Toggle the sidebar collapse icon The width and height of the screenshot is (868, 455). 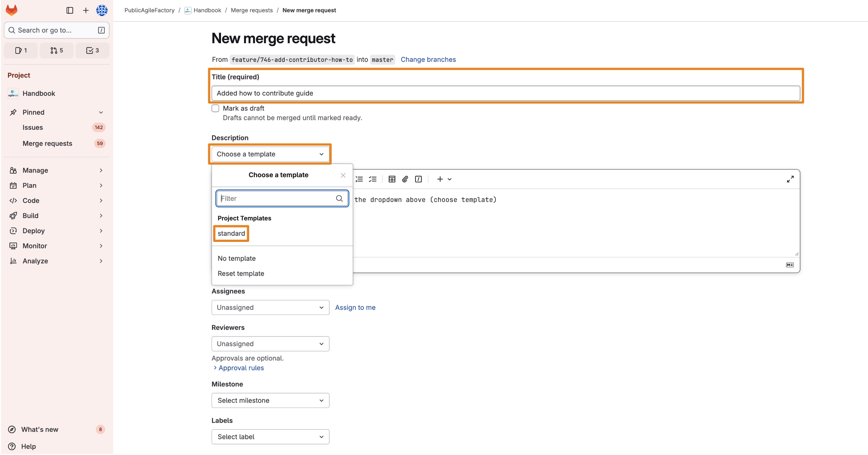click(70, 11)
